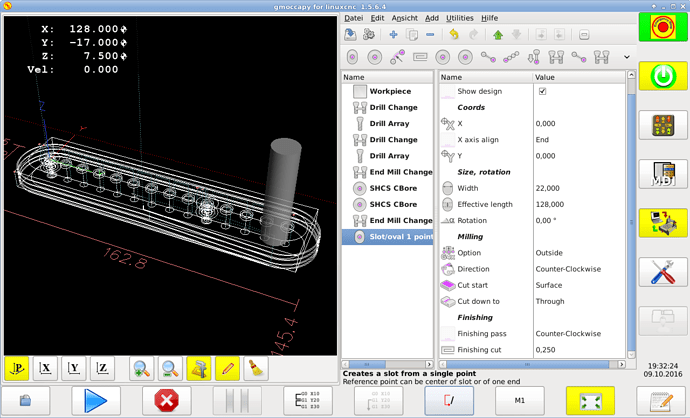Click the M1 optional stop button
Viewport: 690px width, 418px height.
(x=518, y=400)
